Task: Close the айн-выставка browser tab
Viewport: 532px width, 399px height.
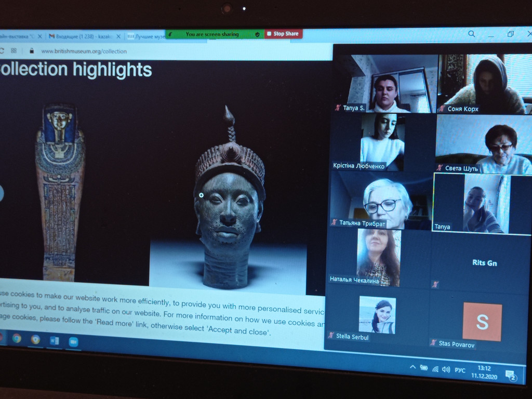Action: (x=39, y=36)
